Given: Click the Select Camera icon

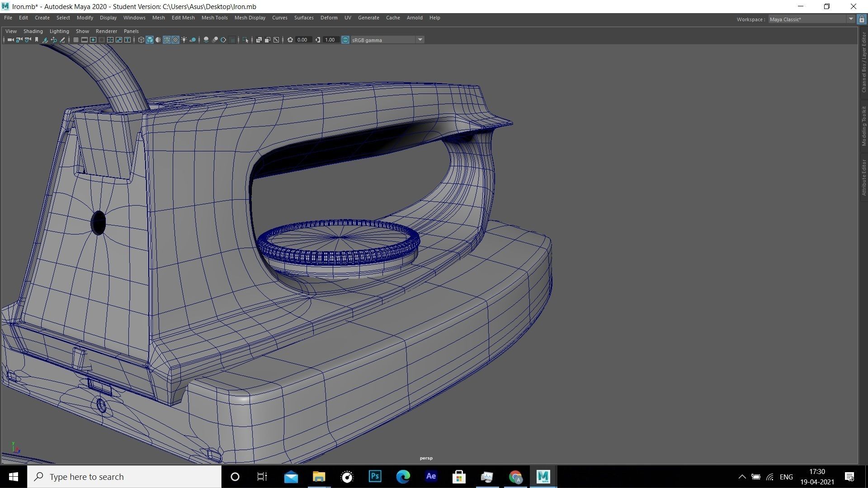Looking at the screenshot, I should tap(10, 40).
